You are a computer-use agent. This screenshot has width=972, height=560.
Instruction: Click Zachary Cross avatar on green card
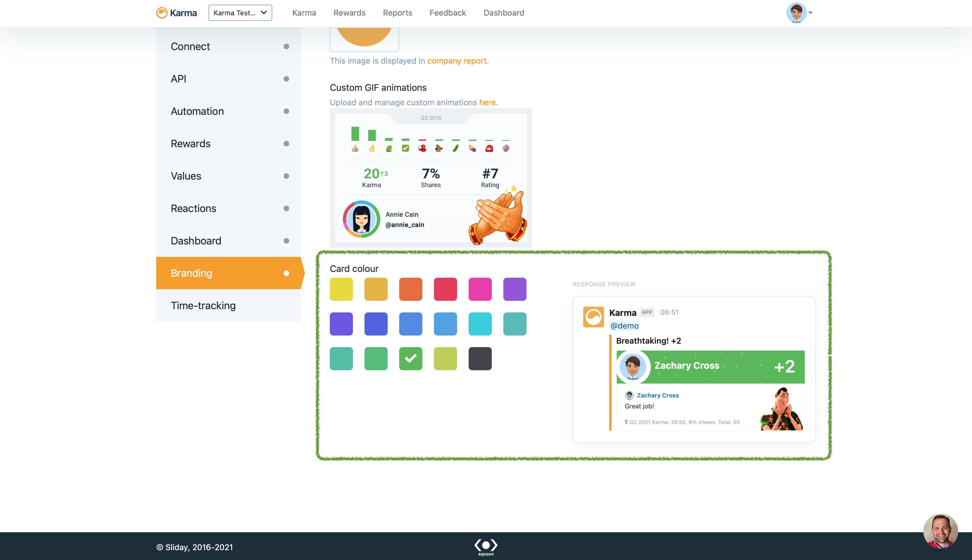(633, 366)
